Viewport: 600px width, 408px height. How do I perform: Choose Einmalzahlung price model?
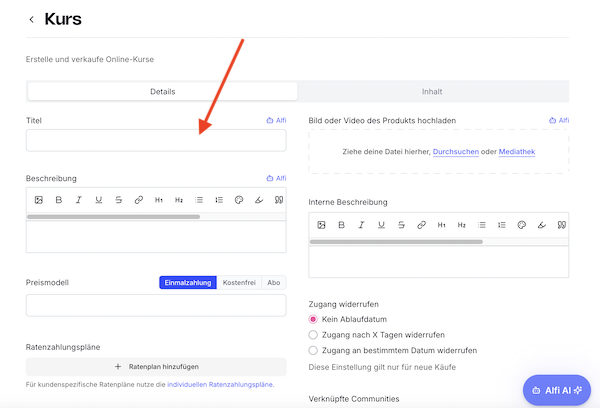point(188,282)
